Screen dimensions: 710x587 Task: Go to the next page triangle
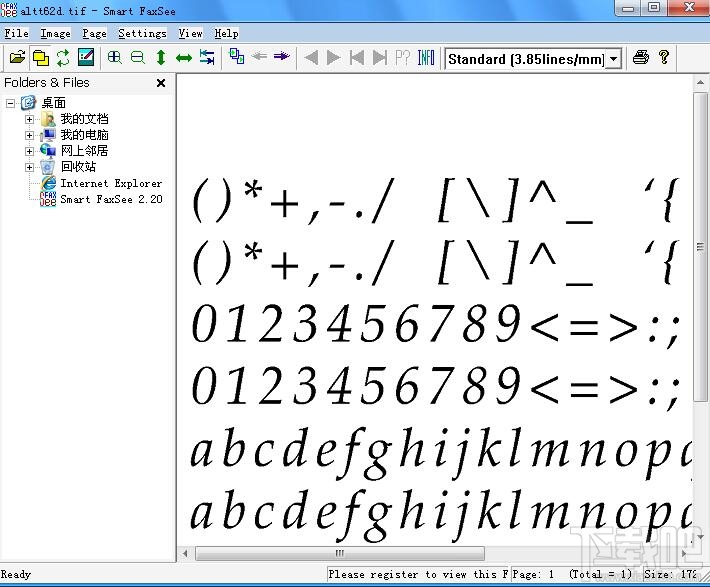[334, 58]
